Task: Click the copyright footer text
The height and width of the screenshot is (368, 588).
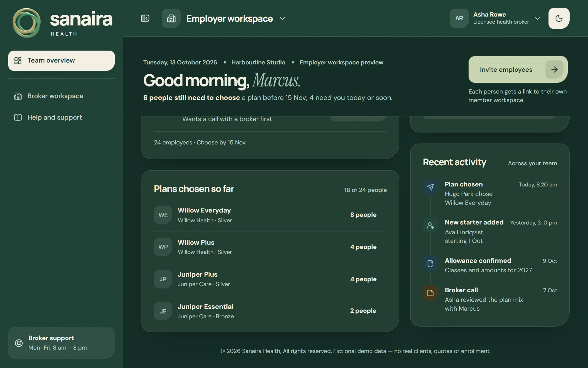Action: pos(355,351)
